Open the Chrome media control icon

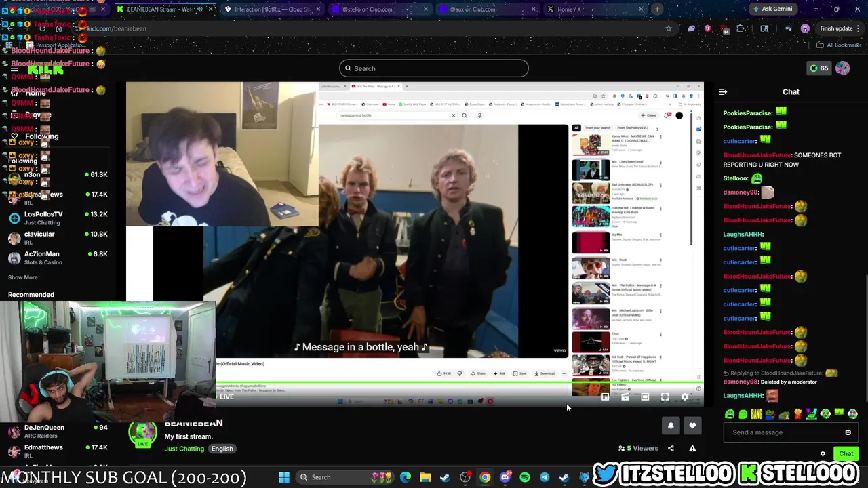788,28
